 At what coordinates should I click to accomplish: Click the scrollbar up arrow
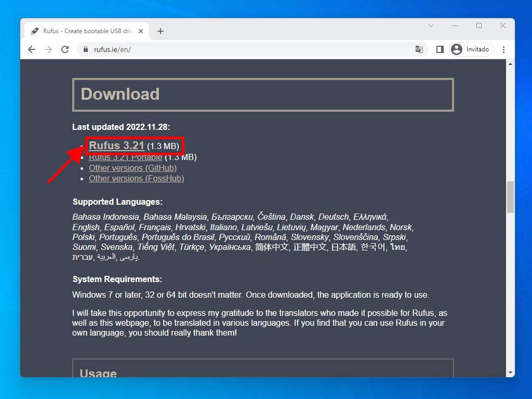(x=510, y=64)
